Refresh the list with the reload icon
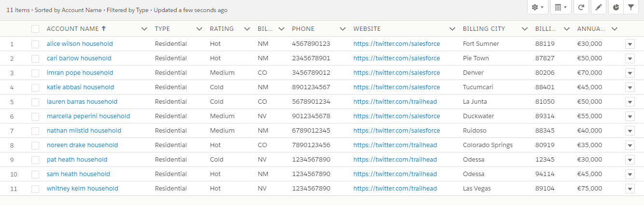The image size is (644, 205). tap(581, 7)
